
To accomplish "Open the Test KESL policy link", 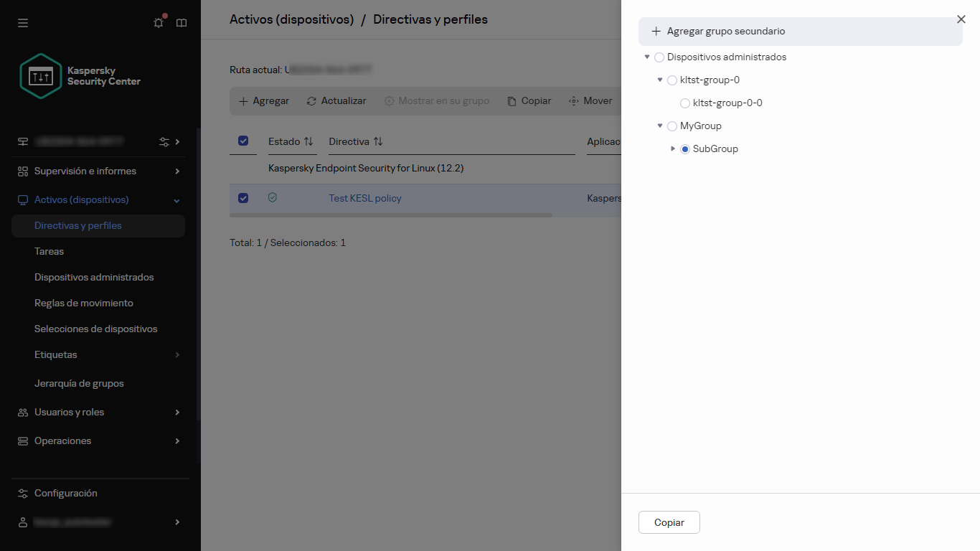I will [365, 198].
